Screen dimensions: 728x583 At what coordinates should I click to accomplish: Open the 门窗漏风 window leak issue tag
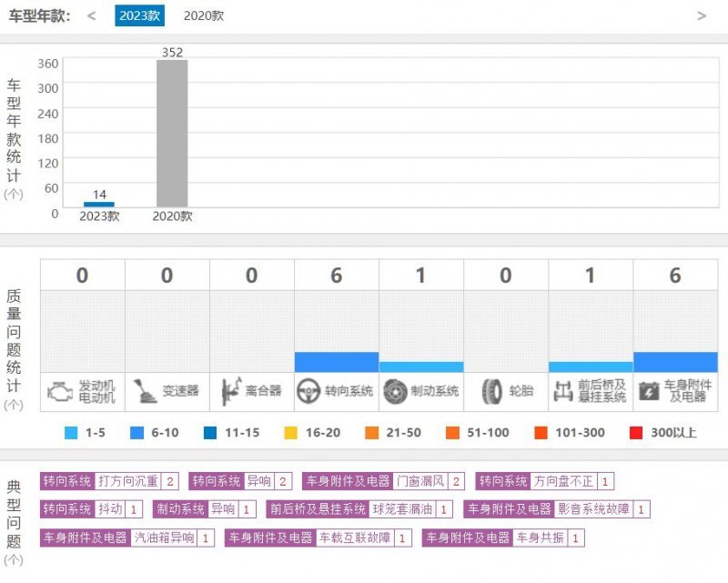pos(421,481)
